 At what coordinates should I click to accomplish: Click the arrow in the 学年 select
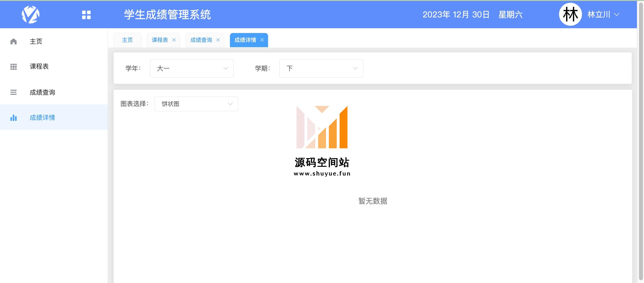226,68
